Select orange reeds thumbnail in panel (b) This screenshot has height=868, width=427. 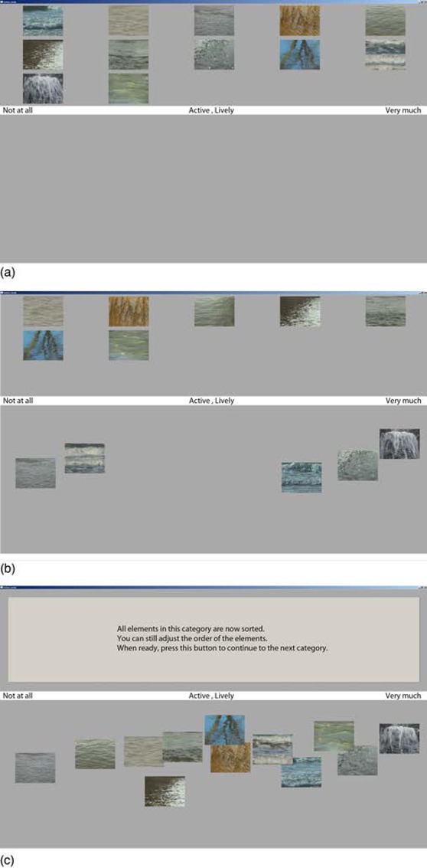(129, 311)
